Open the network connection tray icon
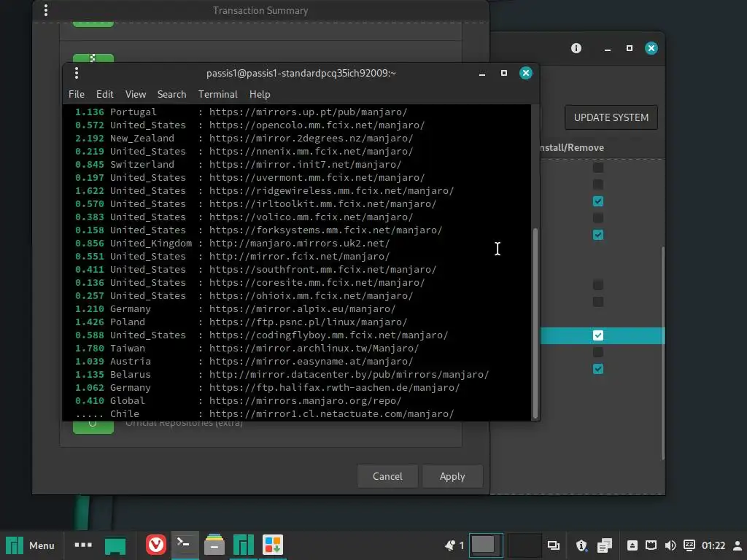 tap(651, 545)
